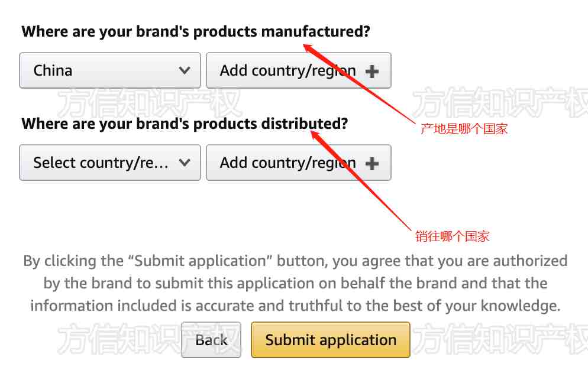Open the Select country/re... distribution dropdown
The height and width of the screenshot is (370, 588).
(x=110, y=163)
